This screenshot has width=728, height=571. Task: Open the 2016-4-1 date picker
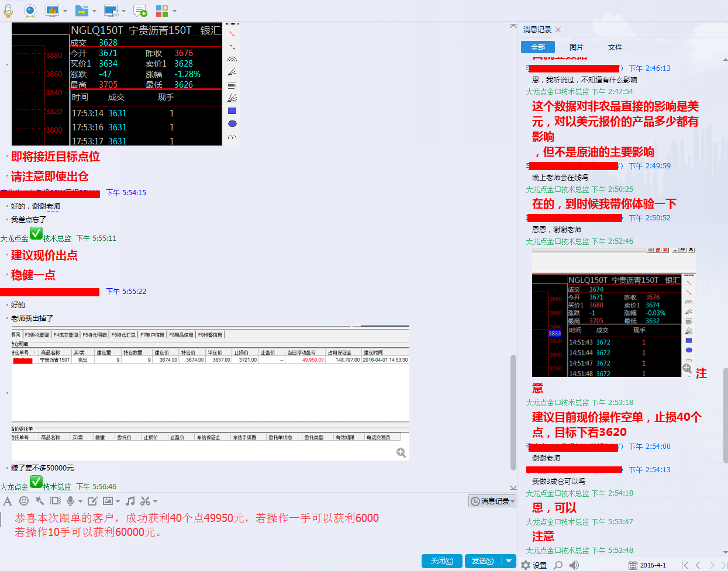(x=647, y=565)
